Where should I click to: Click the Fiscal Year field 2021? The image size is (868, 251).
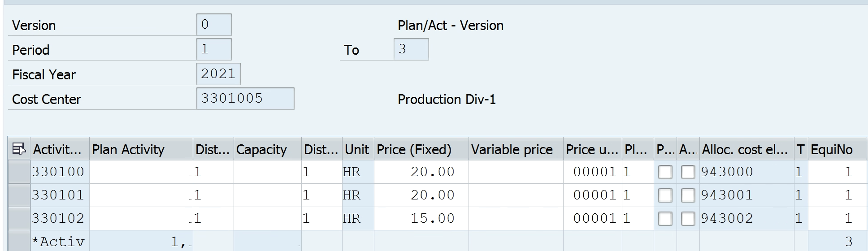pyautogui.click(x=218, y=74)
